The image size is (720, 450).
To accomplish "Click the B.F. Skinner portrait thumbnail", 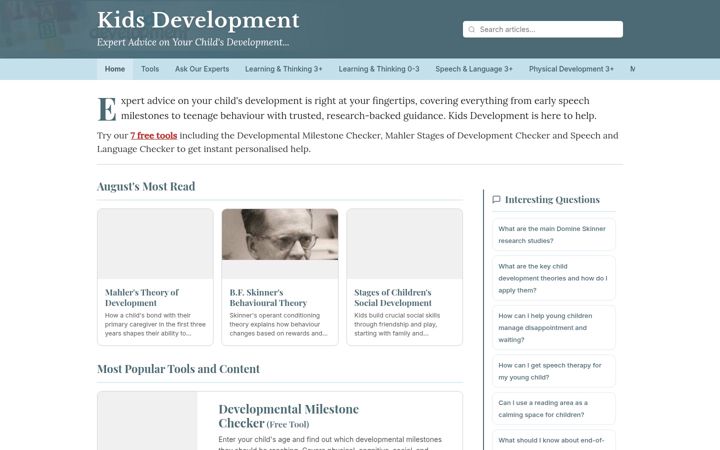I will 280,235.
